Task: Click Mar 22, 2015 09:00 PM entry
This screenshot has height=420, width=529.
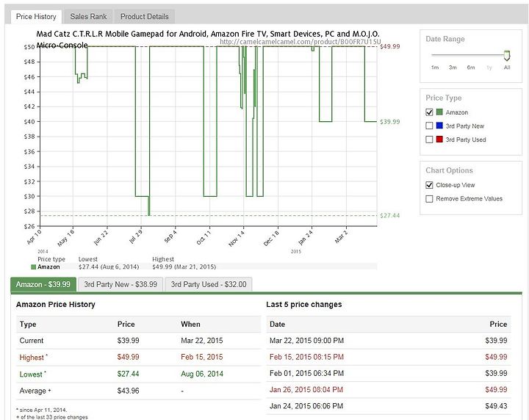Action: click(x=306, y=341)
